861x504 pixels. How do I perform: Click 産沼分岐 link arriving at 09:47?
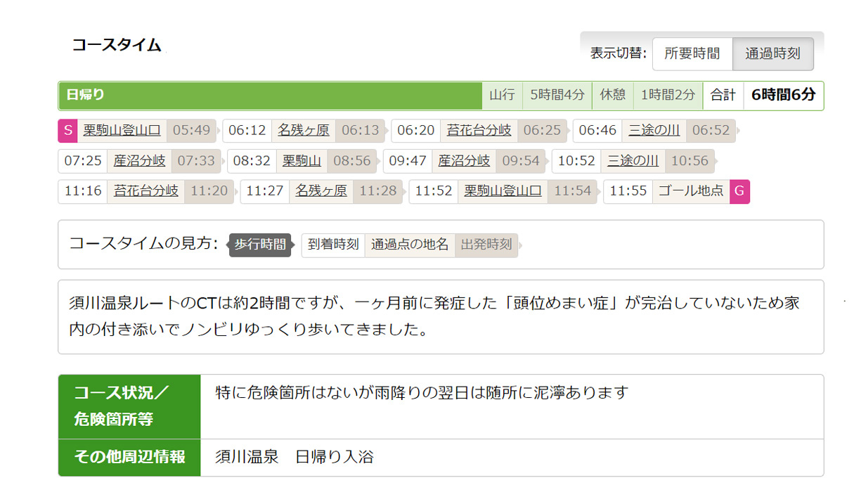click(x=464, y=161)
